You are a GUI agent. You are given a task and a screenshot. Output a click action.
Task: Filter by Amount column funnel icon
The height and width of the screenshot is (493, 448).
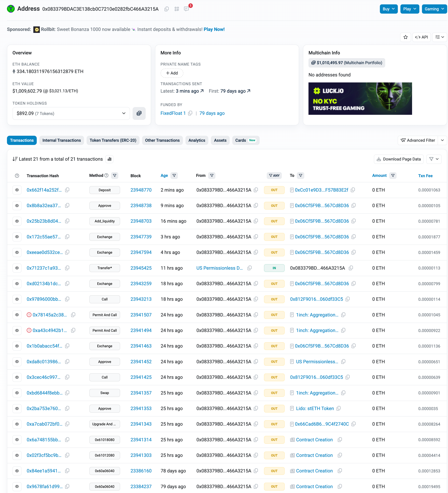pos(393,176)
